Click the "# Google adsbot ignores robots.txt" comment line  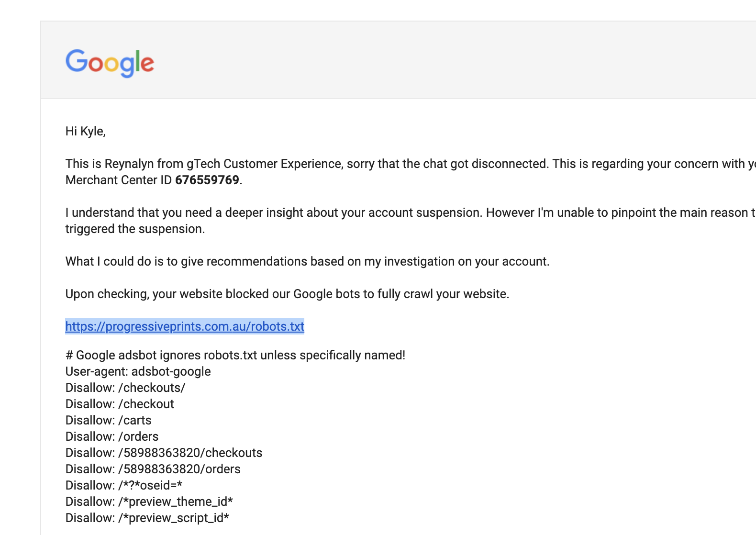coord(235,355)
